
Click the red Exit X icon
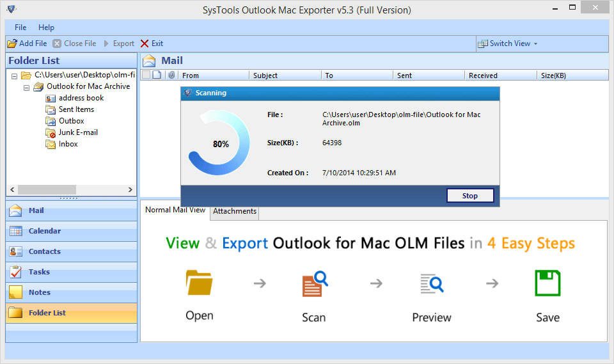(145, 44)
